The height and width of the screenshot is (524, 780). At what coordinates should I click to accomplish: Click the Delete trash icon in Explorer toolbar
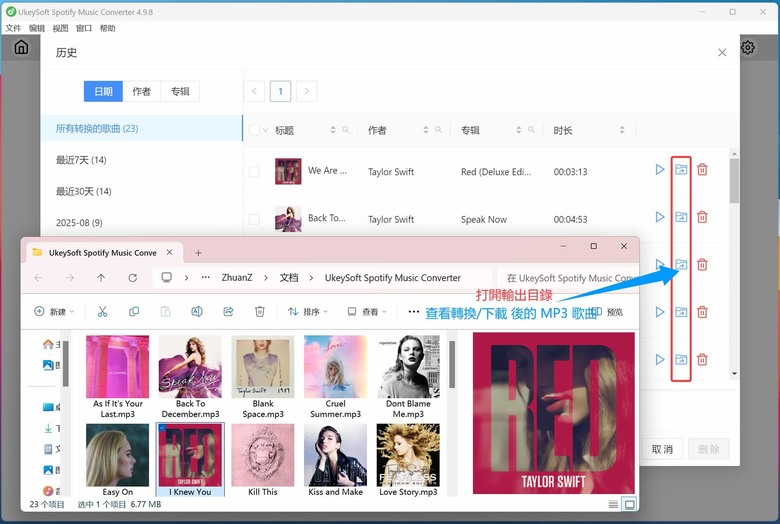(x=260, y=312)
